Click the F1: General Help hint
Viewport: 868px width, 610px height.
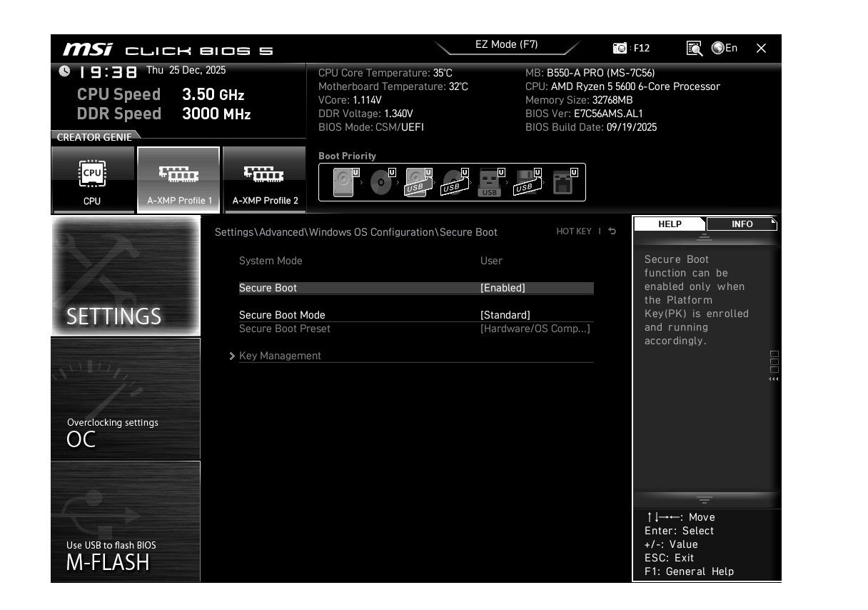689,571
